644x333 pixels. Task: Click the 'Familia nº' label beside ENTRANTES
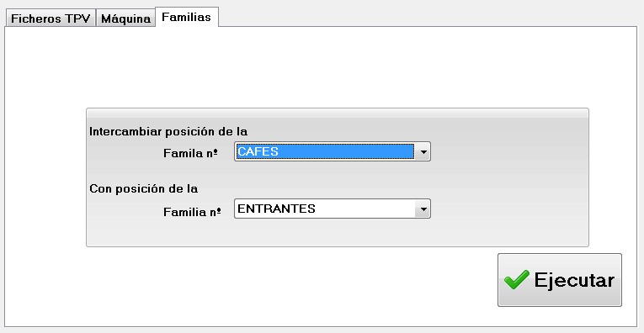(x=192, y=212)
